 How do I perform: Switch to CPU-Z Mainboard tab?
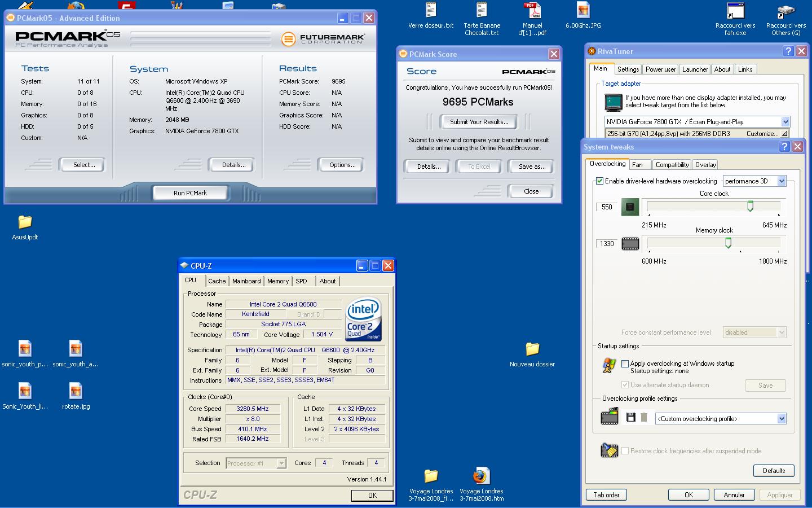(246, 281)
